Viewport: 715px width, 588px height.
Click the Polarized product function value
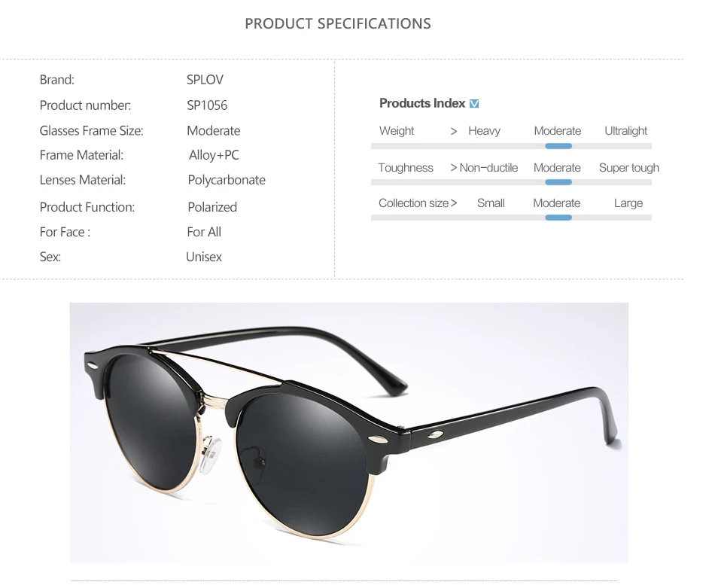click(212, 207)
